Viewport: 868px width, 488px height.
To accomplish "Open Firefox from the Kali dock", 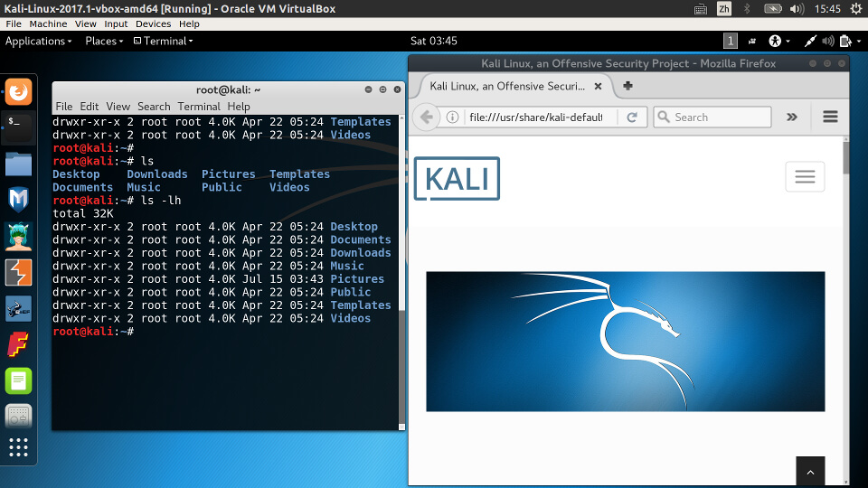I will pyautogui.click(x=19, y=91).
